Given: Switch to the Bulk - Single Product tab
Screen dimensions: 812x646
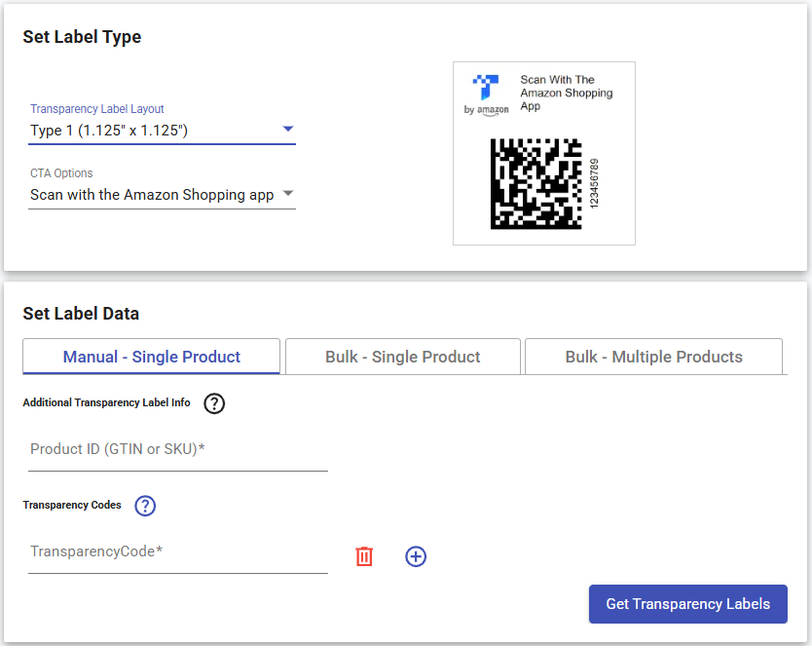Looking at the screenshot, I should [402, 357].
